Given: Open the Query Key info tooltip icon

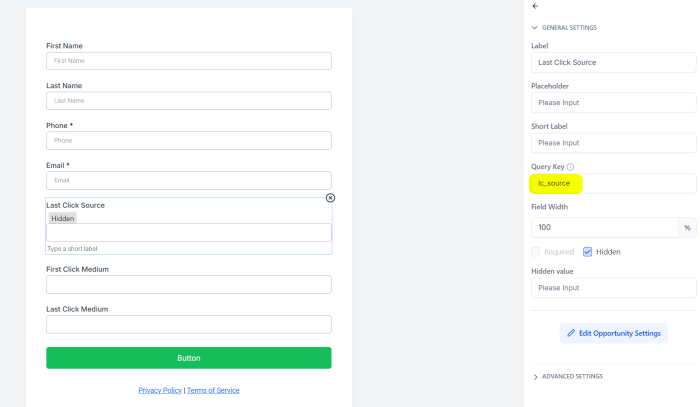Looking at the screenshot, I should tap(570, 167).
